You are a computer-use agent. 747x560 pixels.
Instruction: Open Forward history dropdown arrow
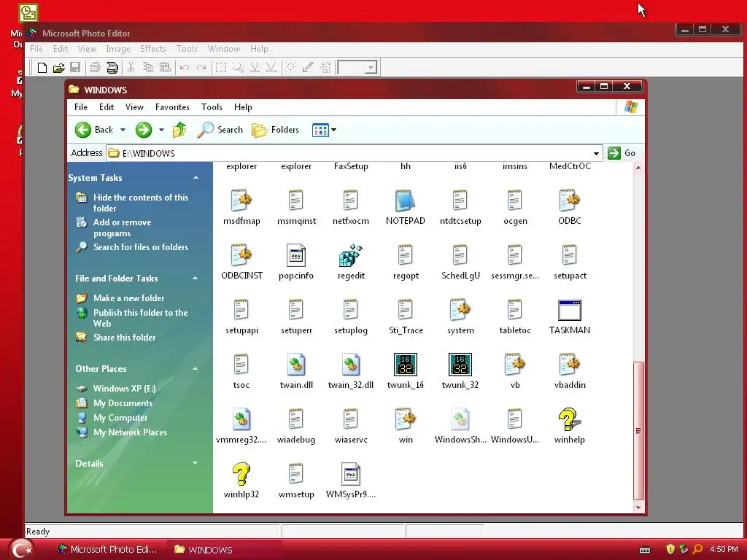tap(161, 130)
